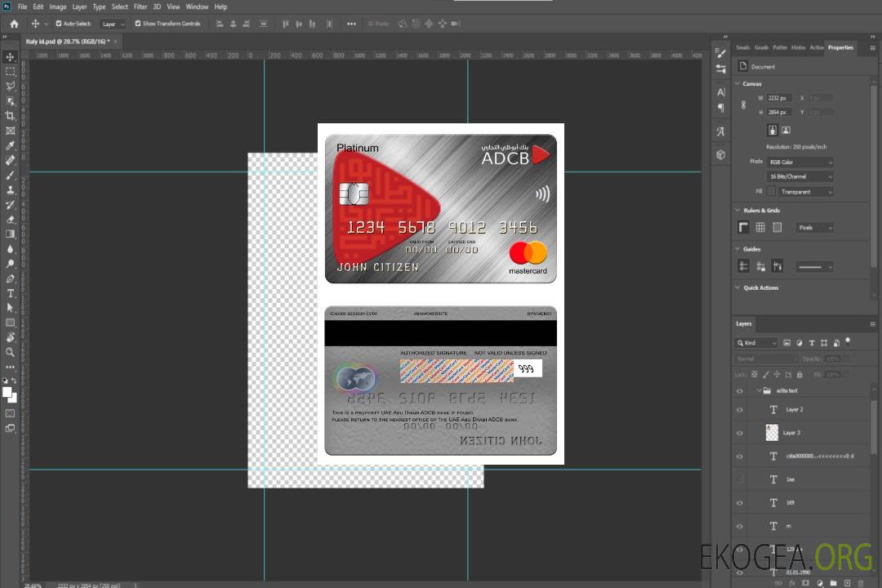Toggle the grid display icon
Image resolution: width=882 pixels, height=588 pixels.
point(760,227)
